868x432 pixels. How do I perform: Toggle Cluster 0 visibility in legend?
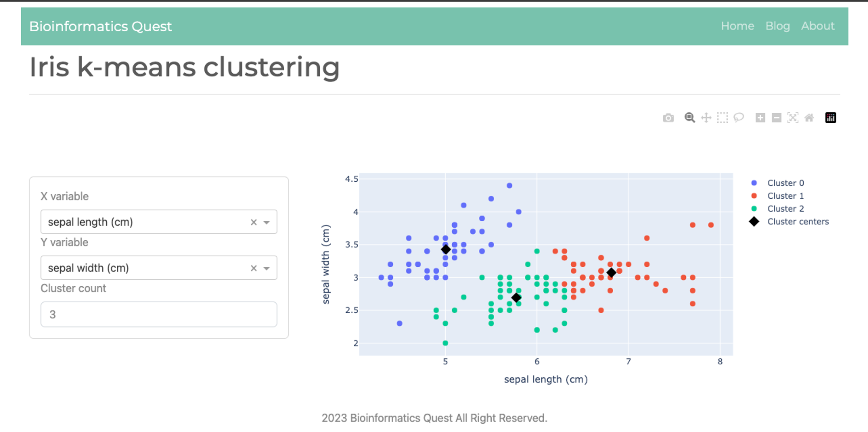777,183
